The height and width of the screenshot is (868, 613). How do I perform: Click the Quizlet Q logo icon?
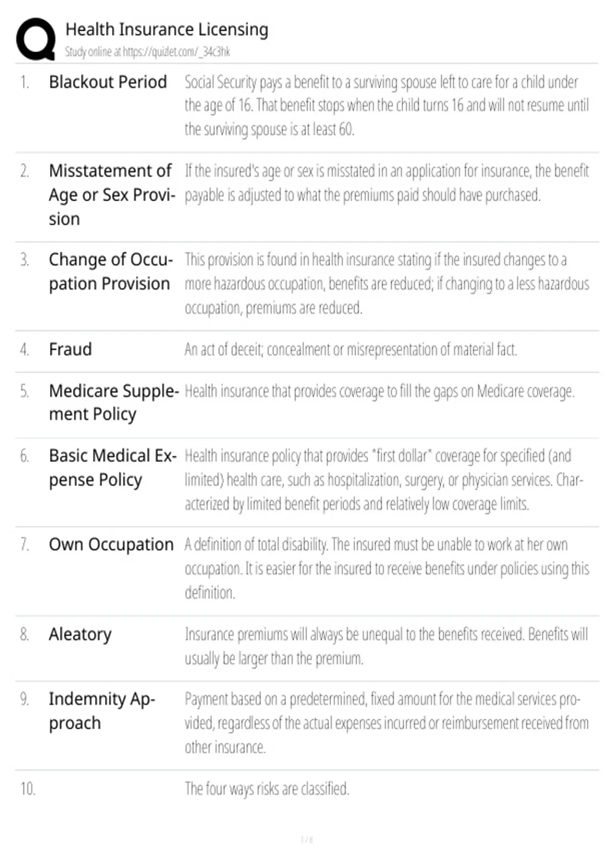(x=36, y=39)
